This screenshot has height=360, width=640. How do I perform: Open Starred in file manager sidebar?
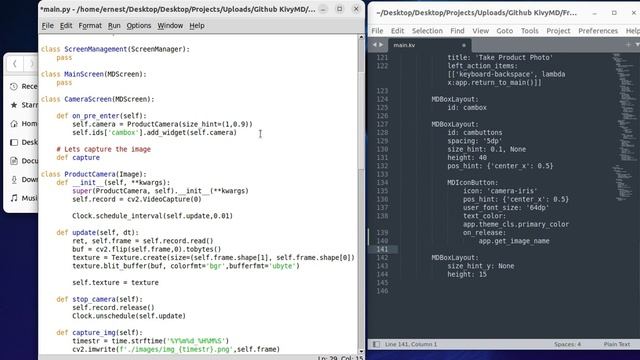pos(24,105)
